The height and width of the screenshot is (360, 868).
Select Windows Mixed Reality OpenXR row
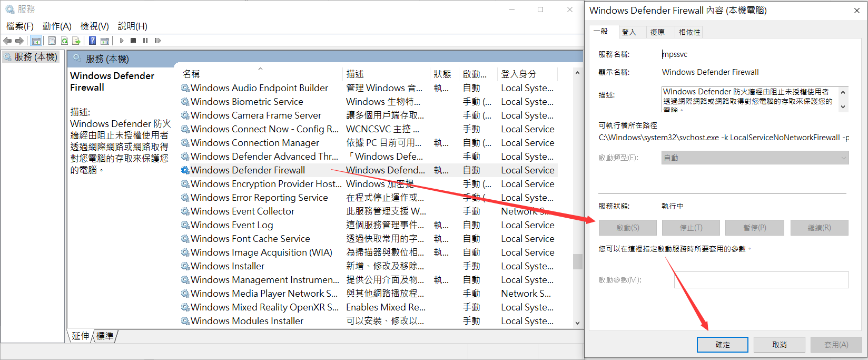[369, 307]
